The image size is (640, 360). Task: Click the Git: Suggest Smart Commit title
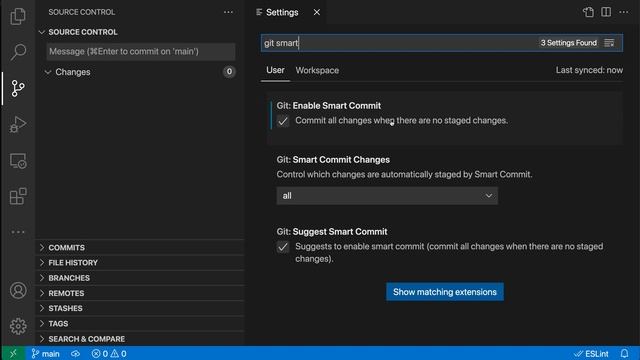tap(332, 231)
